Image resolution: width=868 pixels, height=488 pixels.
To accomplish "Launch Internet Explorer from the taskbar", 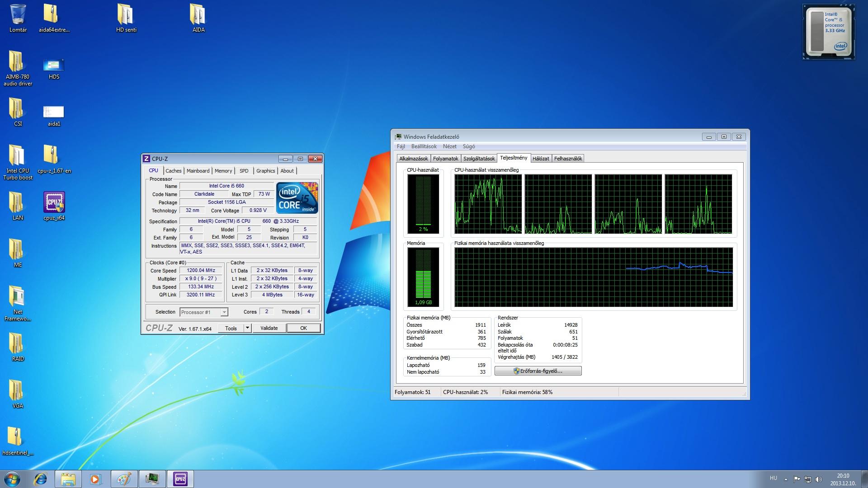I will pos(40,479).
